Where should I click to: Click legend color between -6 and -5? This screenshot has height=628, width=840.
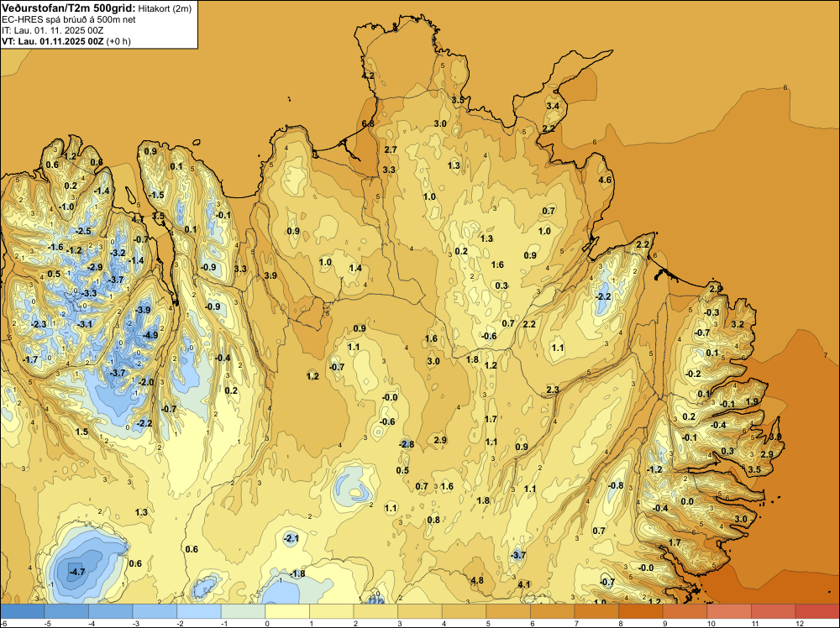22,611
